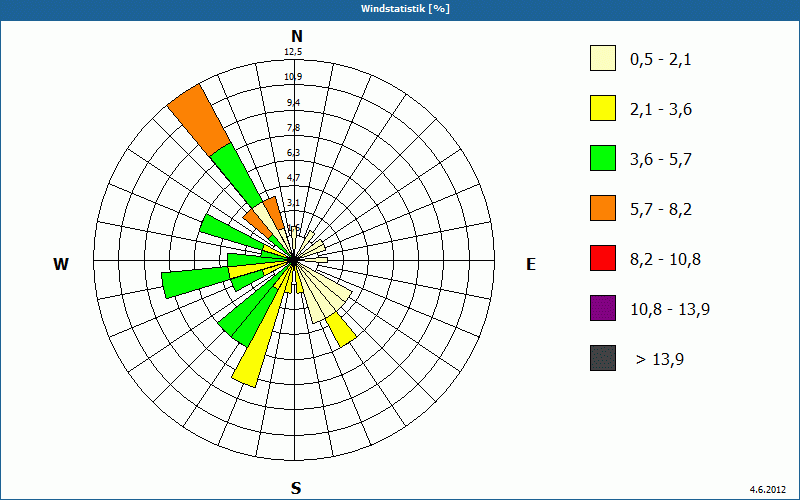Viewport: 800px width, 500px height.
Task: Click the pale yellow 0,5 - 2,1 swatch
Action: (603, 58)
